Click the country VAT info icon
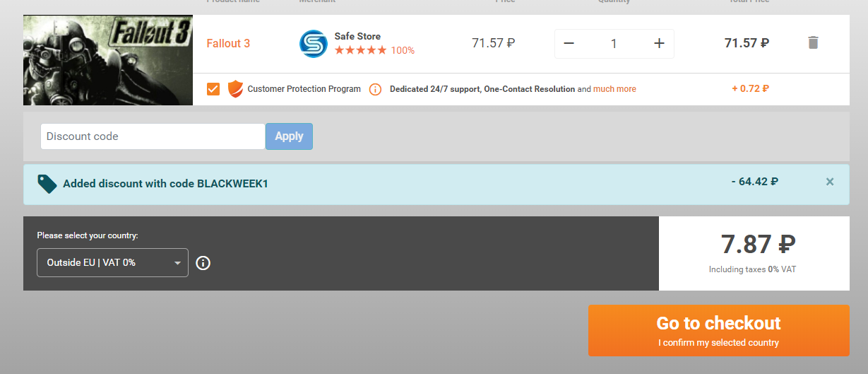868x374 pixels. [x=203, y=263]
